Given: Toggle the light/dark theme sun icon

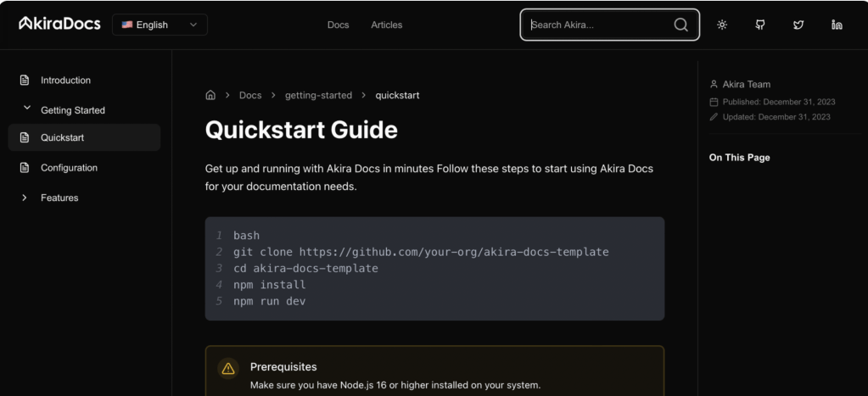Looking at the screenshot, I should [x=722, y=25].
